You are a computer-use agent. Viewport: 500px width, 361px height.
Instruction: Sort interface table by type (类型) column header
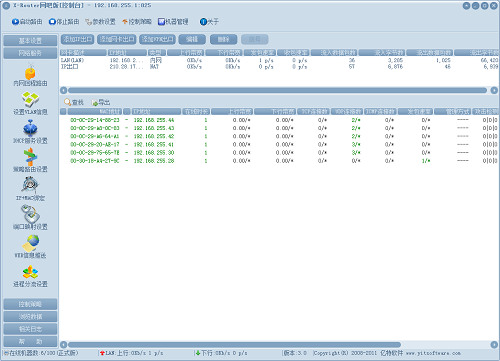(157, 53)
